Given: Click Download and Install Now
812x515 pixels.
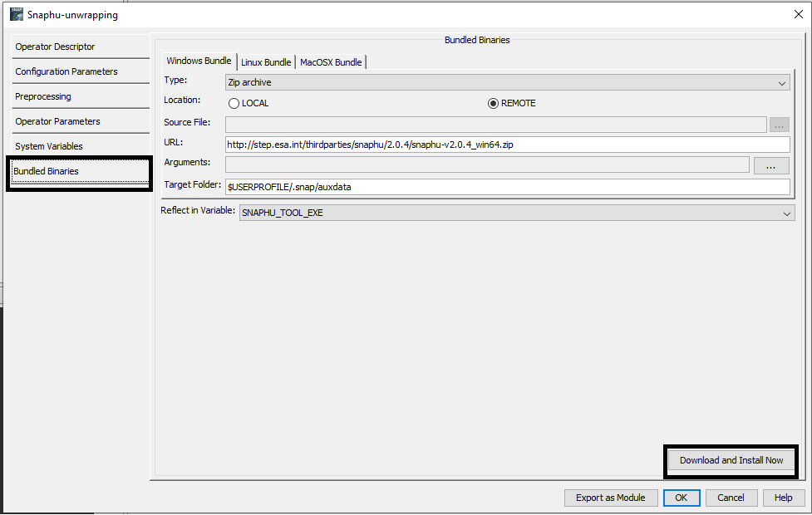Looking at the screenshot, I should [731, 460].
